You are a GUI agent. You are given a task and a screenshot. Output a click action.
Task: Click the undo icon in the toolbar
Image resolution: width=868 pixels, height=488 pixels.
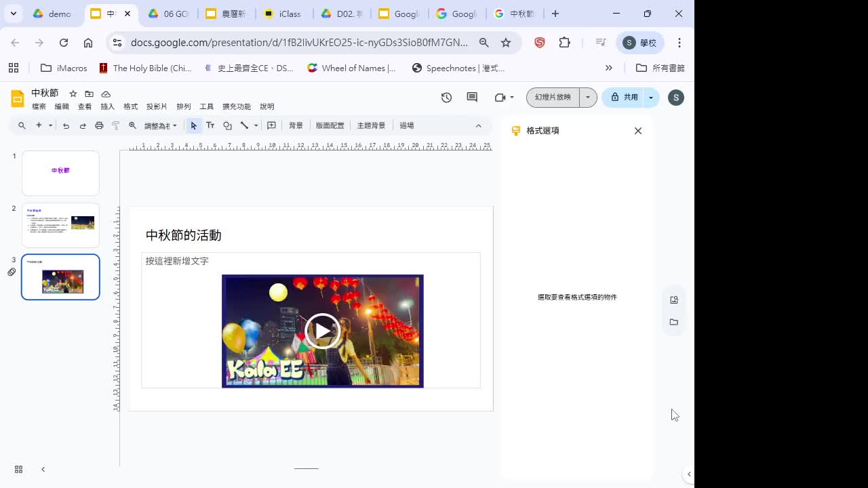point(66,125)
